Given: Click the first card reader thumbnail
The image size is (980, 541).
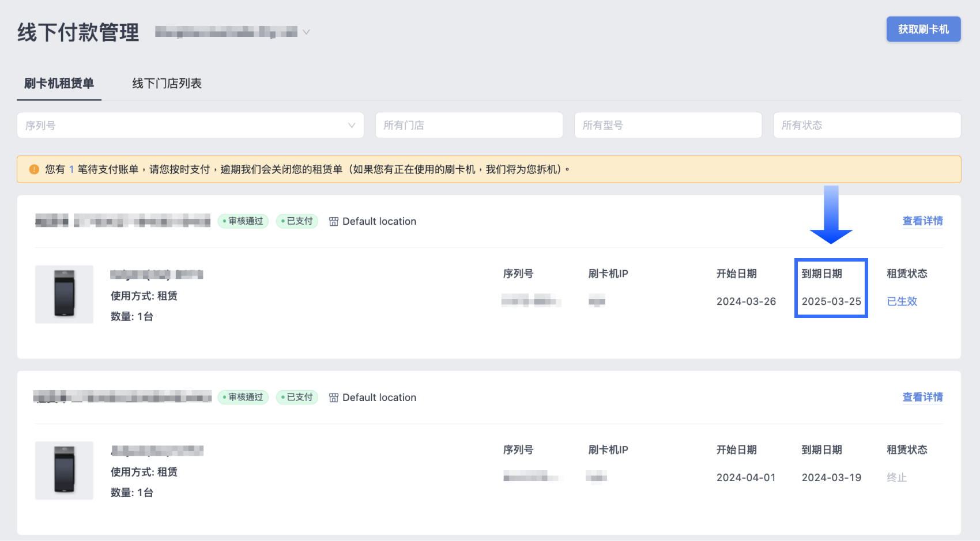Looking at the screenshot, I should (x=64, y=294).
